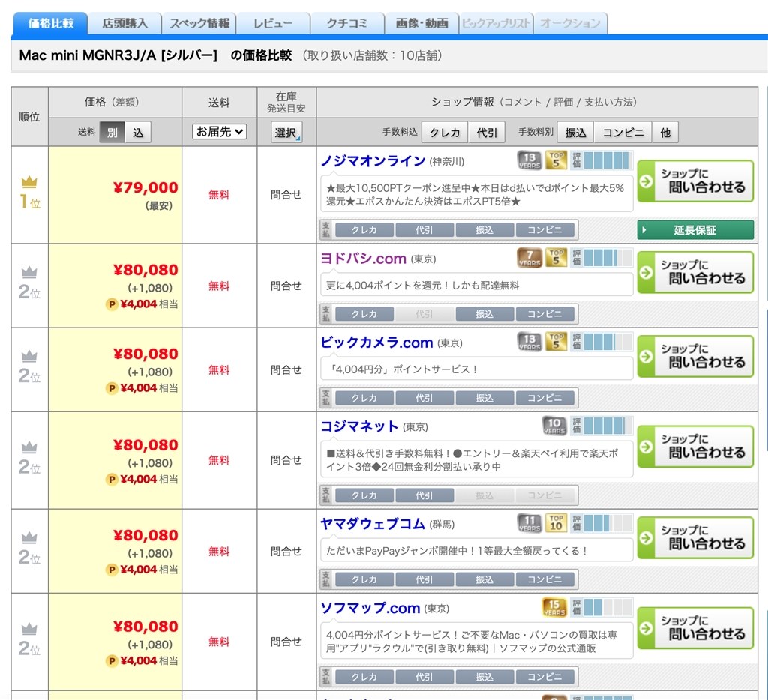Image resolution: width=768 pixels, height=700 pixels.
Task: Click ソフマップ.com's コンビニ payment tag
Action: [544, 677]
